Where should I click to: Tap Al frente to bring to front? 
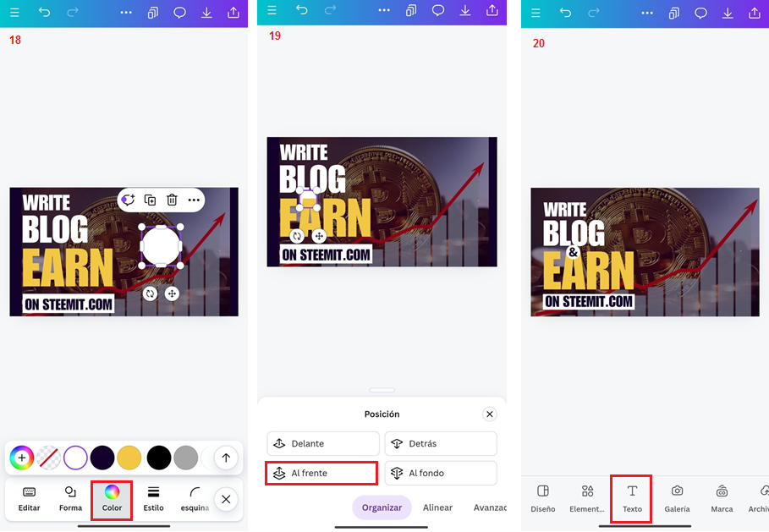tap(321, 473)
